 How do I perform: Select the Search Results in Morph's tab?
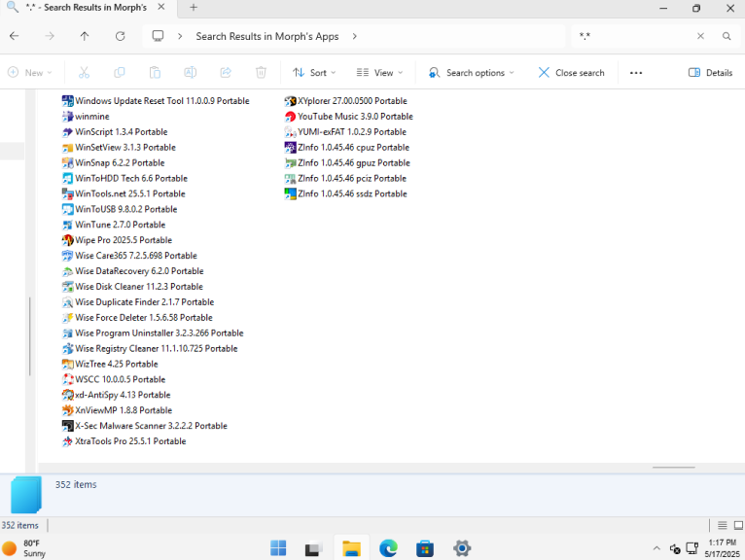point(86,8)
